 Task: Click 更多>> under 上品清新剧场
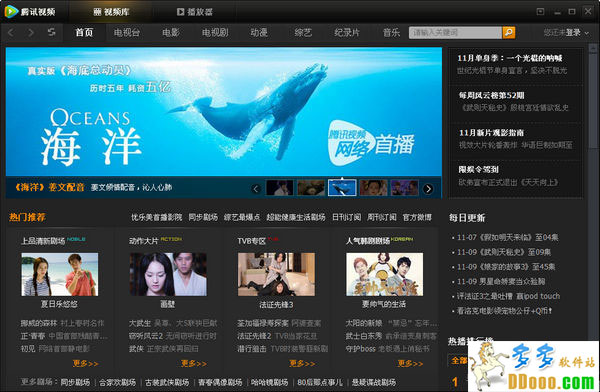click(86, 363)
